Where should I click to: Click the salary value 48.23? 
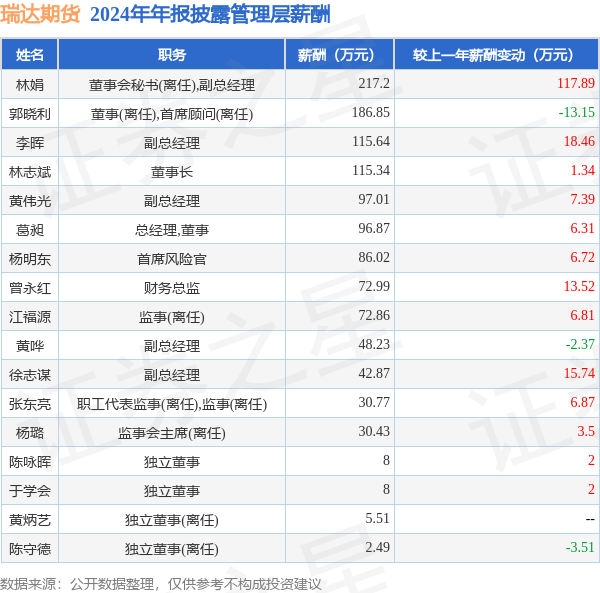[374, 344]
